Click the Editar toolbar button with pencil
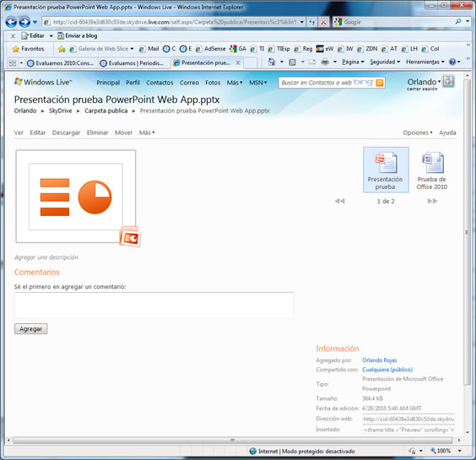This screenshot has height=460, width=476. coord(33,35)
